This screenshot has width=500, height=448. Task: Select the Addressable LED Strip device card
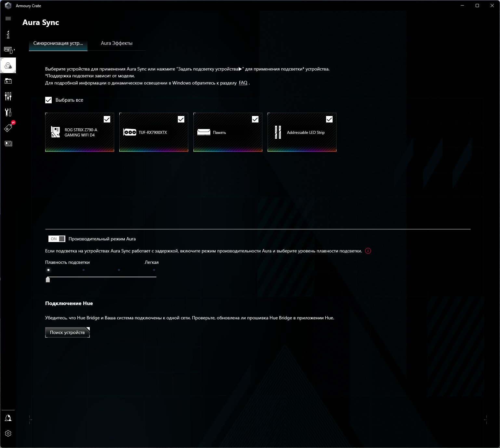302,132
